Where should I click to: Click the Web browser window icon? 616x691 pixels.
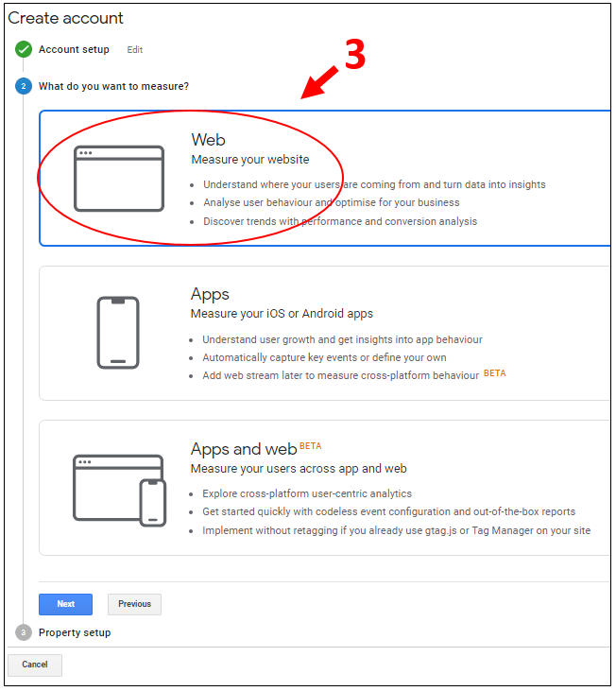tap(119, 179)
